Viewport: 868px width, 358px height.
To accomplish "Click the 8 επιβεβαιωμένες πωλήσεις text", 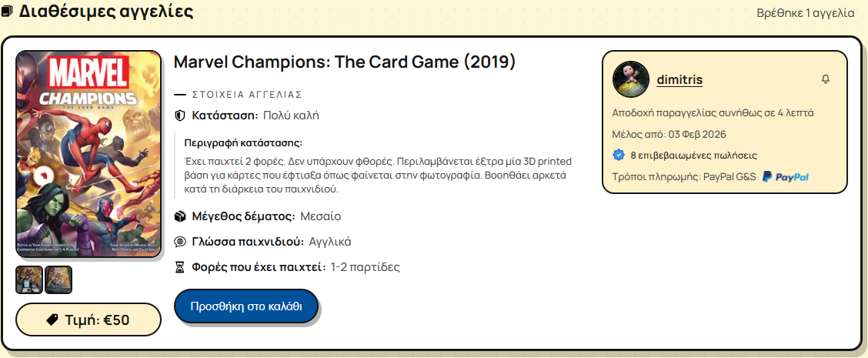I will pyautogui.click(x=693, y=155).
